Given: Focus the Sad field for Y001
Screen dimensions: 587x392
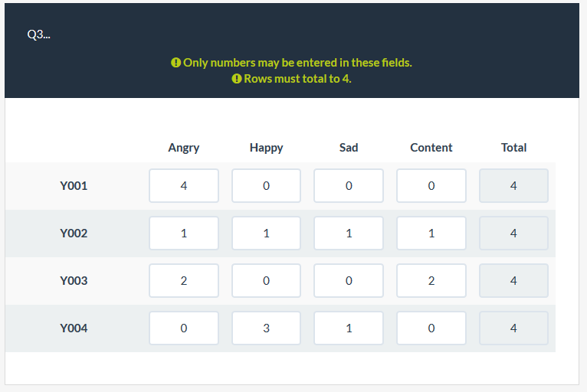Looking at the screenshot, I should click(349, 186).
